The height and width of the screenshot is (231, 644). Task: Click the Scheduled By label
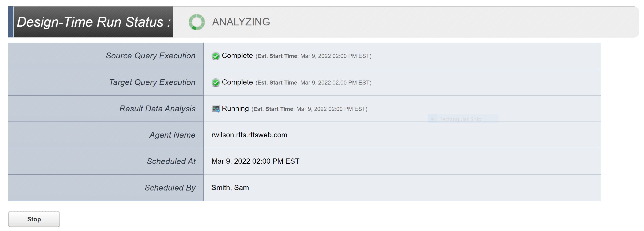click(x=170, y=187)
